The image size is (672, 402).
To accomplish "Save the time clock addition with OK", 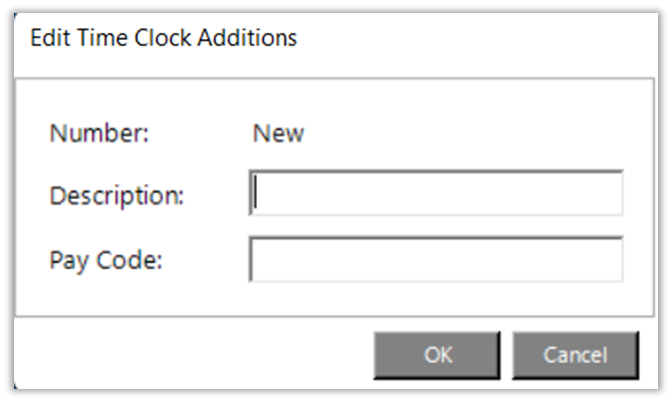I will tap(437, 355).
